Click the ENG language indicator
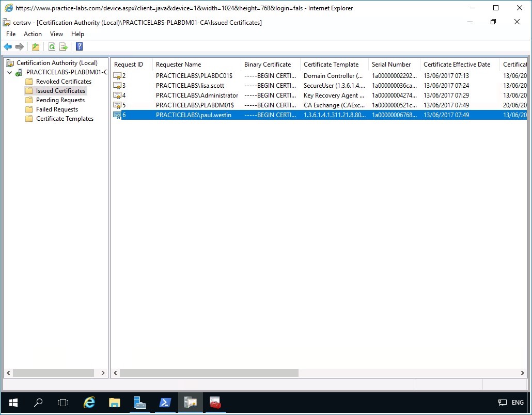Screen dimensions: 532x415 click(x=518, y=403)
